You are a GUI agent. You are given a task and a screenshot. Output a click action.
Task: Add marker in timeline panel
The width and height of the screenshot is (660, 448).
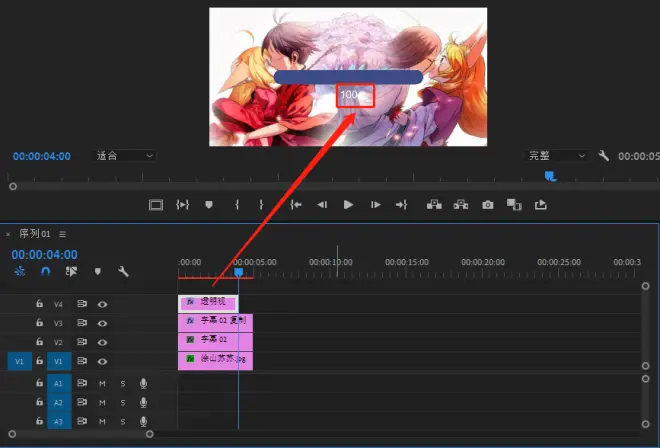98,272
